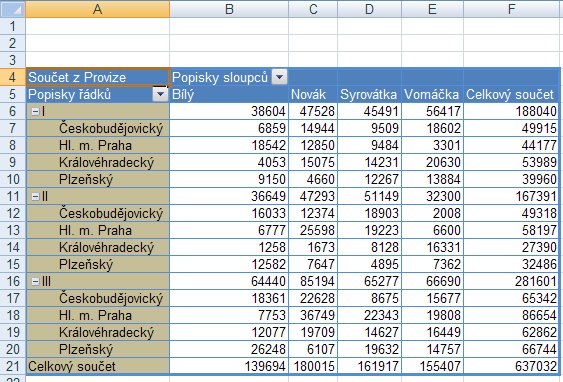Click the Syrovátka column label
Image resolution: width=563 pixels, height=382 pixels.
coord(369,94)
